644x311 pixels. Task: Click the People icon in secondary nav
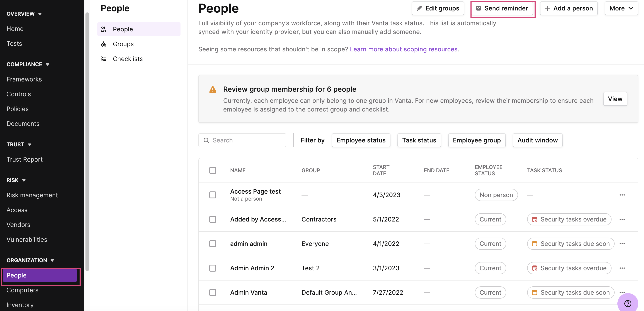click(x=103, y=29)
